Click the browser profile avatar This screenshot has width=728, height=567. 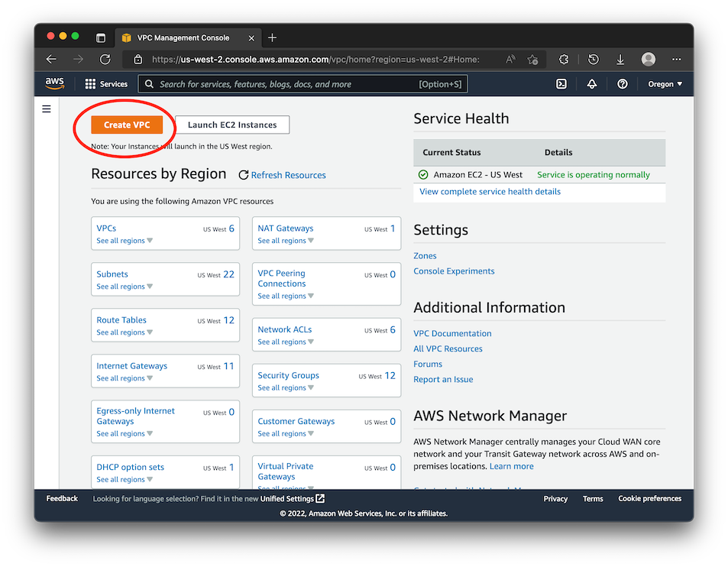pos(648,59)
